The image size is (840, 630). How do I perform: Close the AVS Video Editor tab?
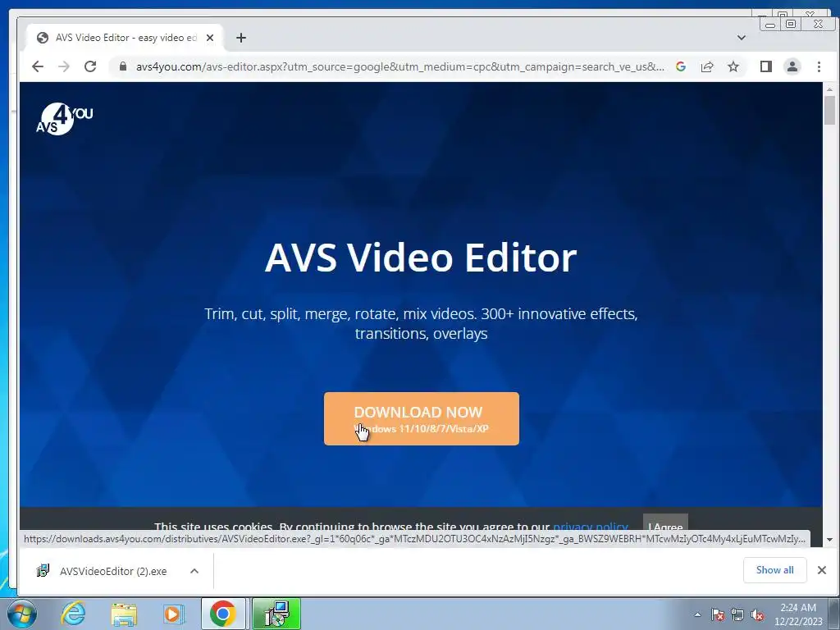click(210, 38)
